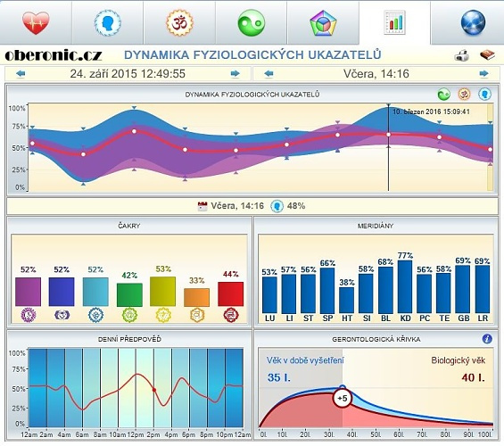The width and height of the screenshot is (504, 446).
Task: Go to the measurement after 24. září 2015
Action: point(235,74)
